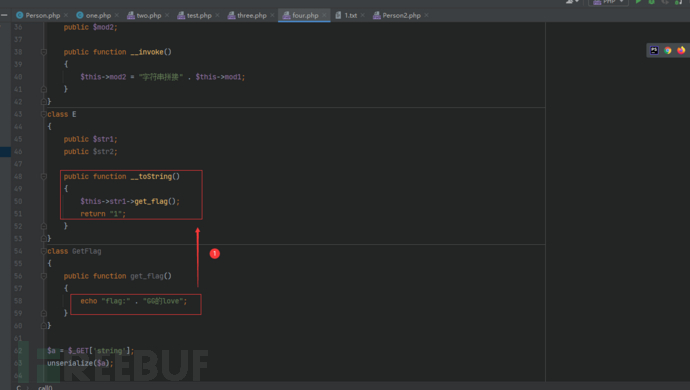Close the four.php tab
This screenshot has height=390, width=690.
(324, 15)
